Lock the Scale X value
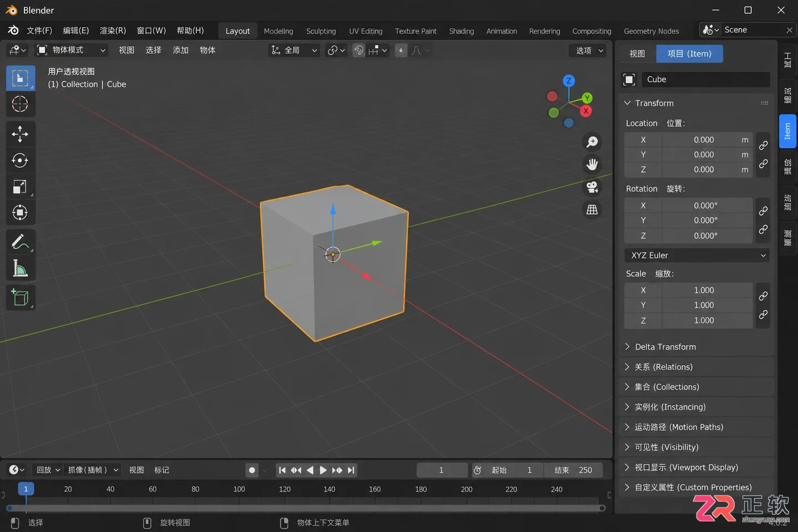The height and width of the screenshot is (532, 798). (763, 295)
